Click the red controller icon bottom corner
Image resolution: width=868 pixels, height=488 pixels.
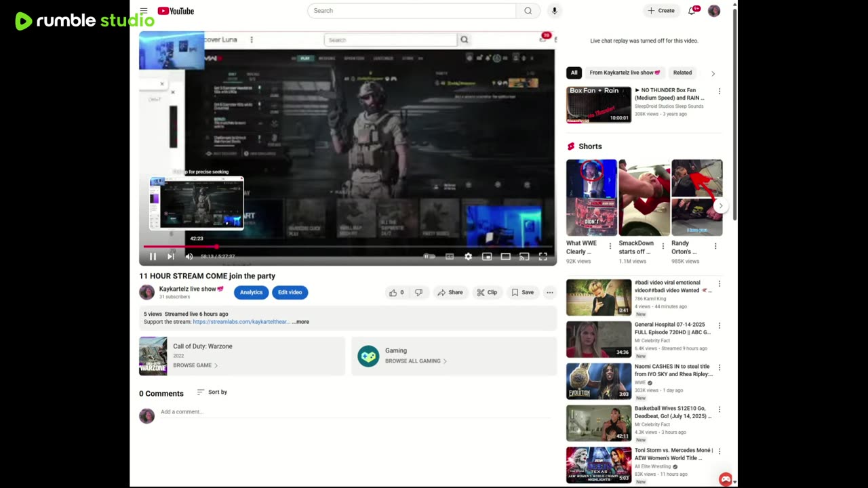tap(726, 479)
